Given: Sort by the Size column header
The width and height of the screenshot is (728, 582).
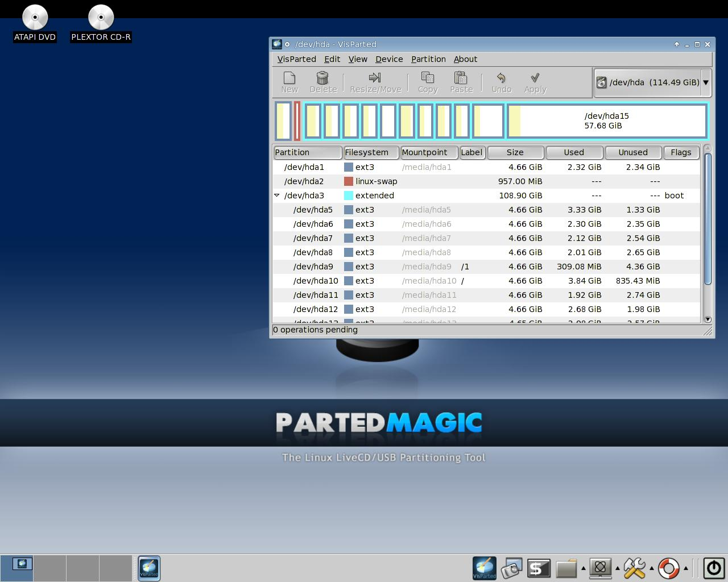Looking at the screenshot, I should [515, 152].
